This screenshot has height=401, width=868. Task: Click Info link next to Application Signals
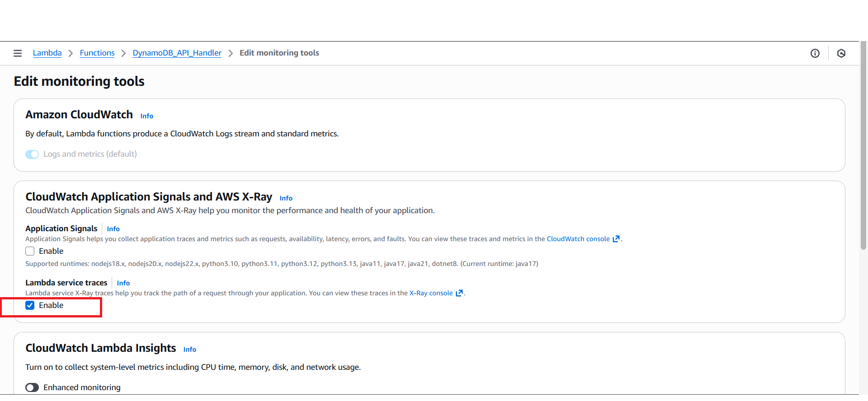[113, 229]
